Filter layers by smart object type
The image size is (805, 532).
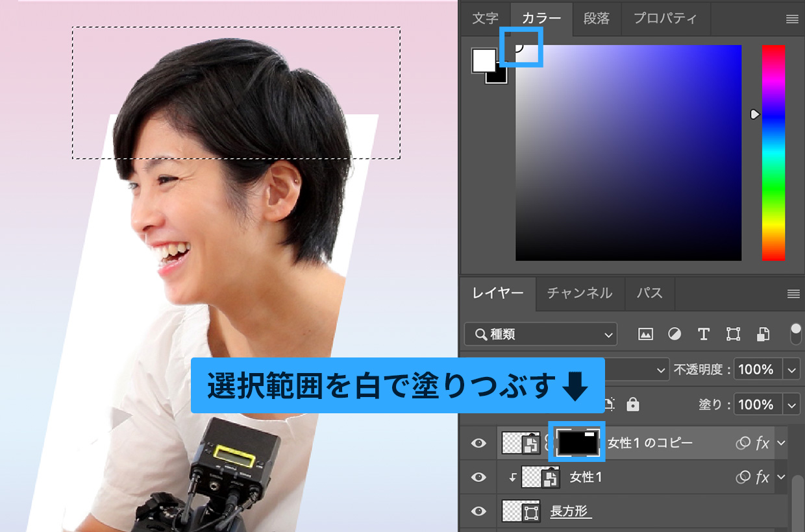tap(763, 335)
